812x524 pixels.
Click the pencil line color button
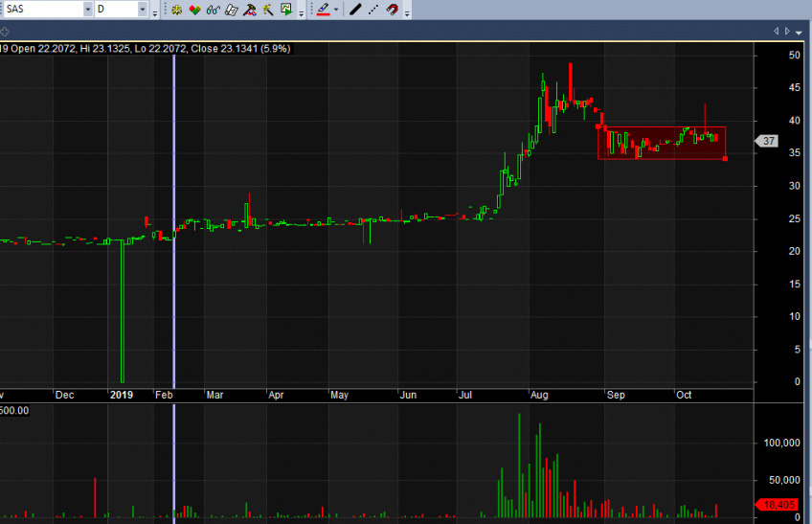point(323,10)
